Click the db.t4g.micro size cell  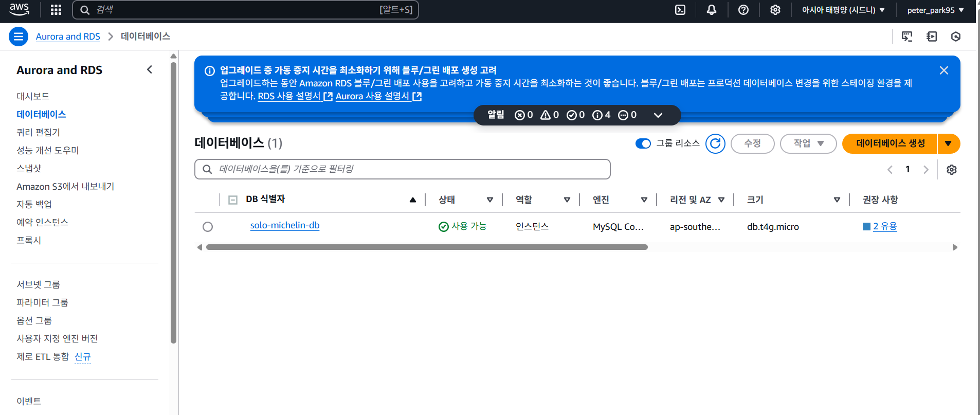773,227
